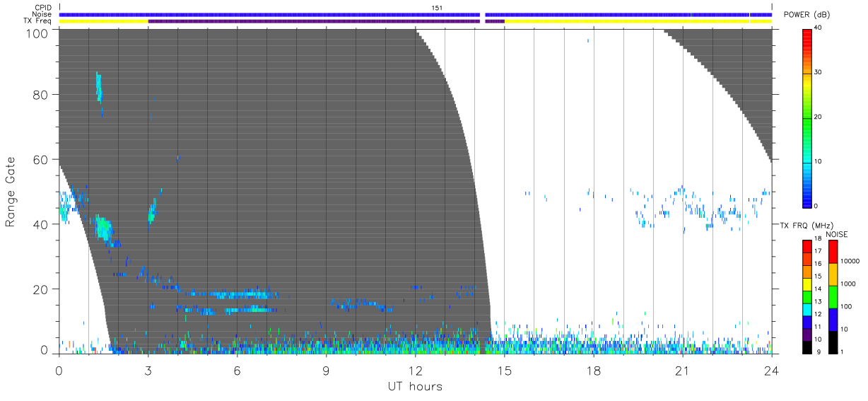This screenshot has height=401, width=868.
Task: Click the 3 tick on the UT hours axis
Action: [x=148, y=369]
